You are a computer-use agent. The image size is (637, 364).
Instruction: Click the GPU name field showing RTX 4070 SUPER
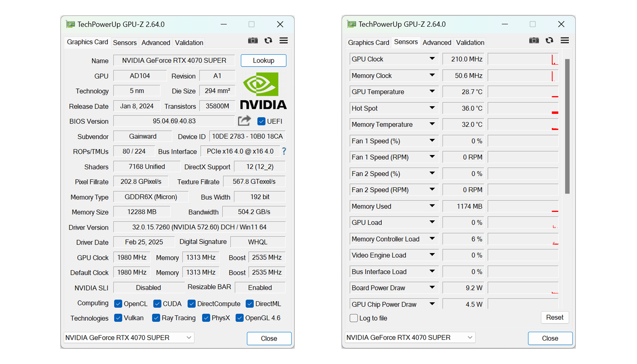pyautogui.click(x=174, y=60)
